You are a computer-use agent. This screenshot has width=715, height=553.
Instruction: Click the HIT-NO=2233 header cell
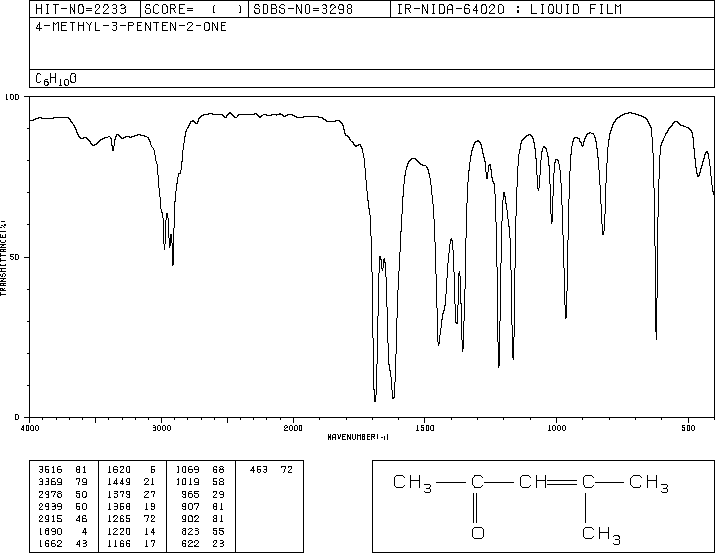pos(85,9)
